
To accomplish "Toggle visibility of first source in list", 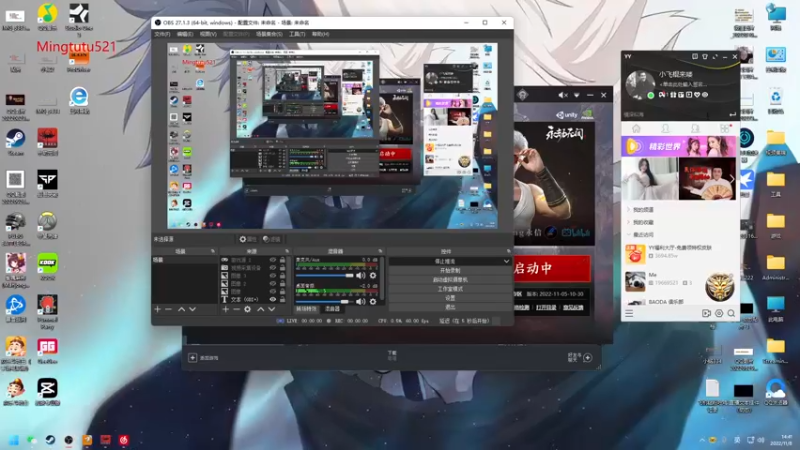I will (x=273, y=260).
